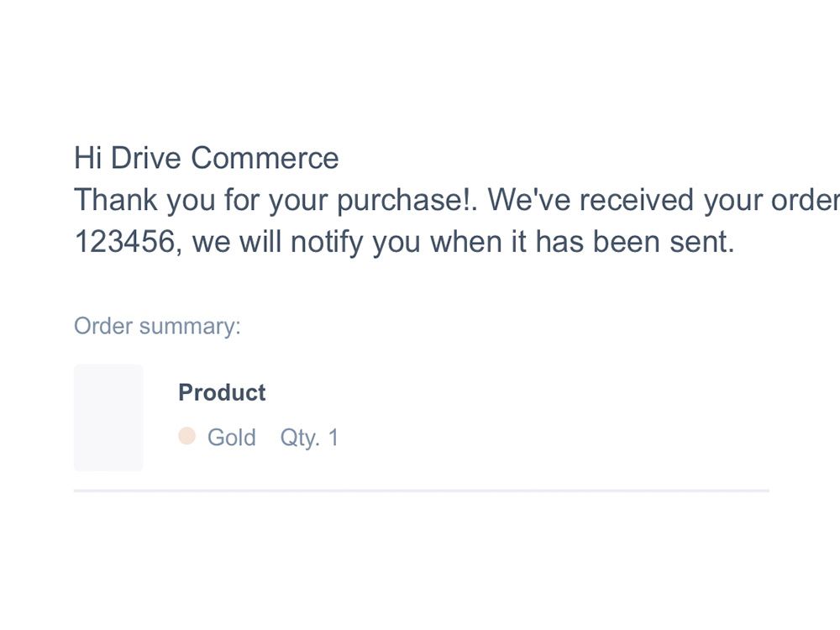840x630 pixels.
Task: Click the bold Product title
Action: pyautogui.click(x=222, y=392)
